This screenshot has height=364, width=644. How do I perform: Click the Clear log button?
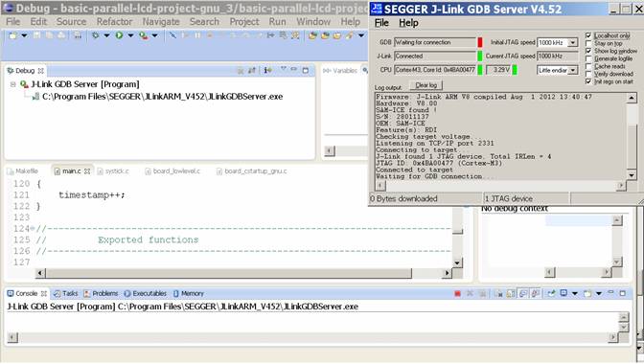[425, 85]
